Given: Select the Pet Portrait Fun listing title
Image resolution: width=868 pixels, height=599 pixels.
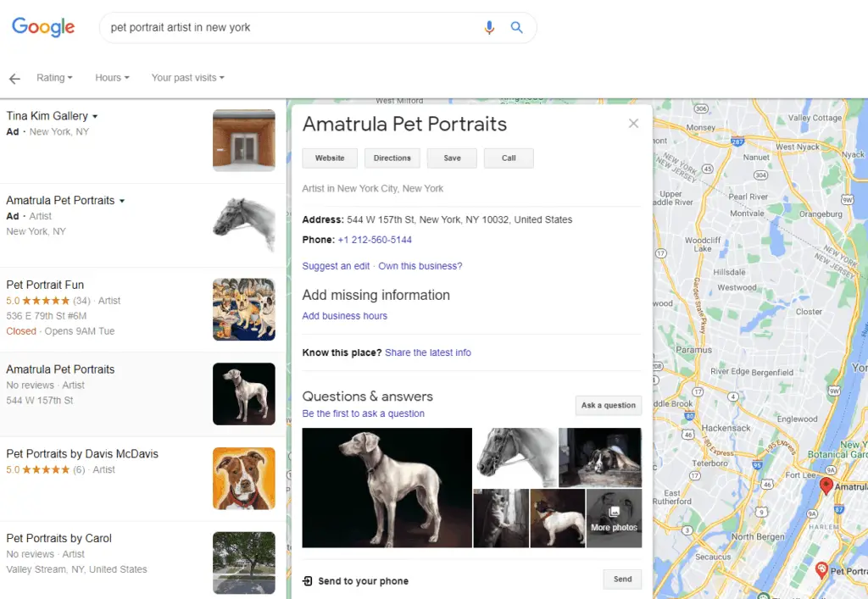Looking at the screenshot, I should click(45, 285).
